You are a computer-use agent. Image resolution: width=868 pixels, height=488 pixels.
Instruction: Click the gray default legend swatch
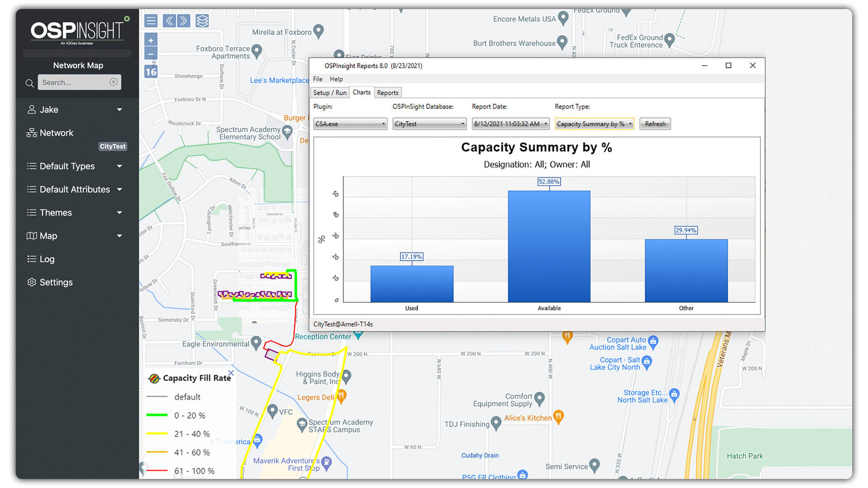(x=157, y=397)
